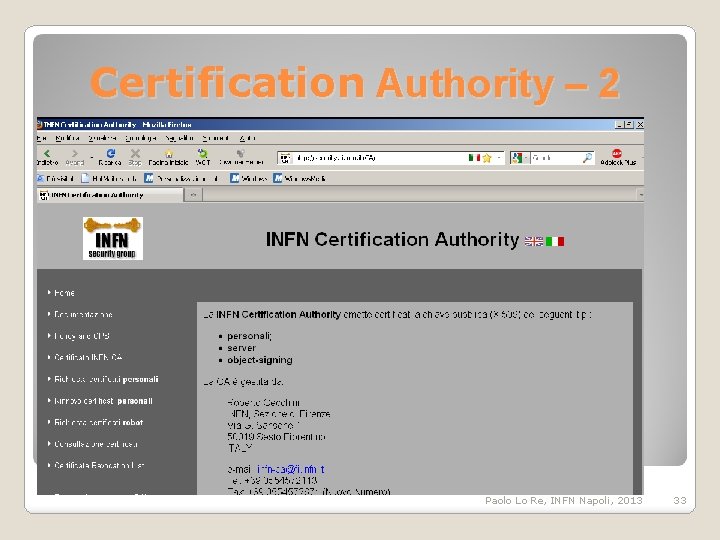Expand the address bar history dropdown
Screen dimensions: 720x540
coord(499,158)
